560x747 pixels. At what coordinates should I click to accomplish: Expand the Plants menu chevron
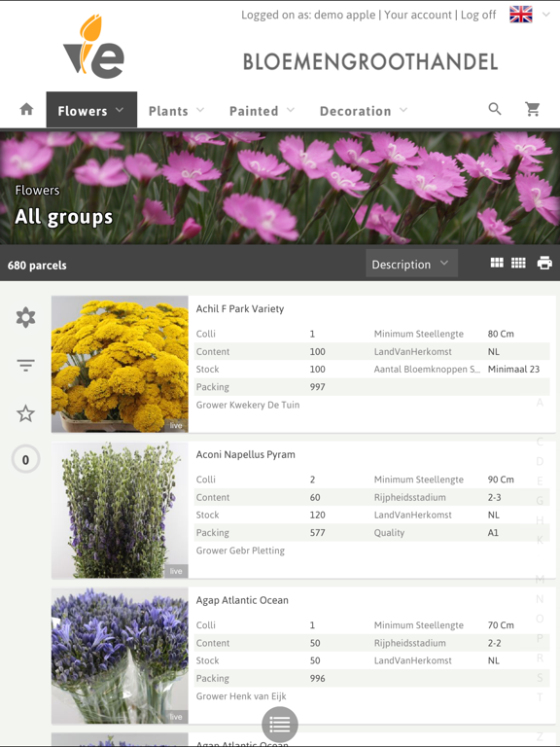[x=200, y=110]
